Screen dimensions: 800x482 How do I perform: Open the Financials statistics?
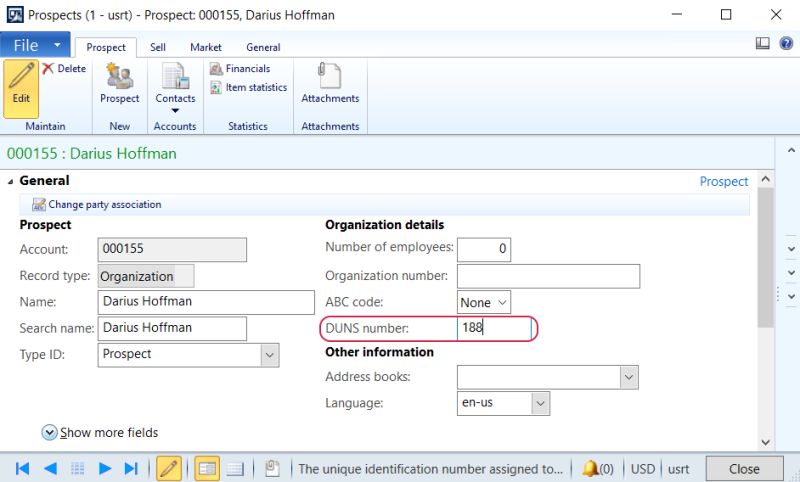240,69
